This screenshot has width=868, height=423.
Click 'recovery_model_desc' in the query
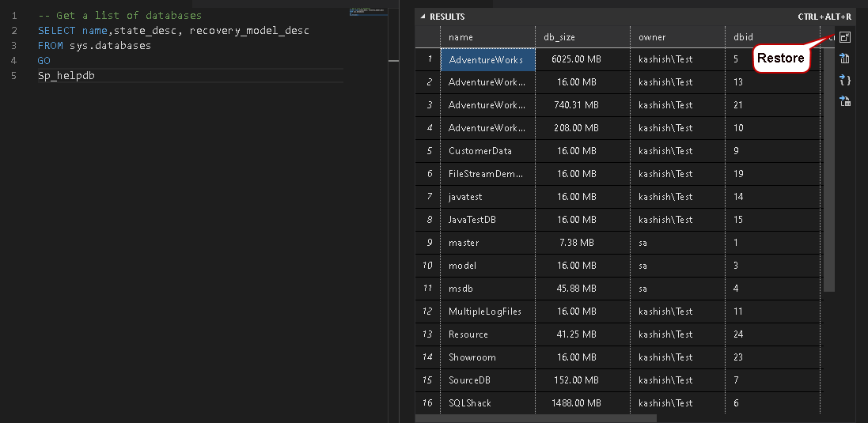249,30
